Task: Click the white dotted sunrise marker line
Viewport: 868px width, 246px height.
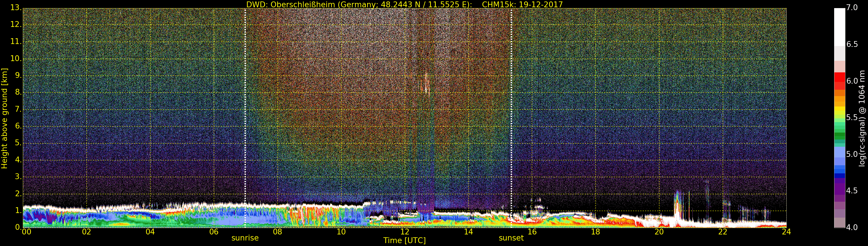Action: click(x=245, y=118)
